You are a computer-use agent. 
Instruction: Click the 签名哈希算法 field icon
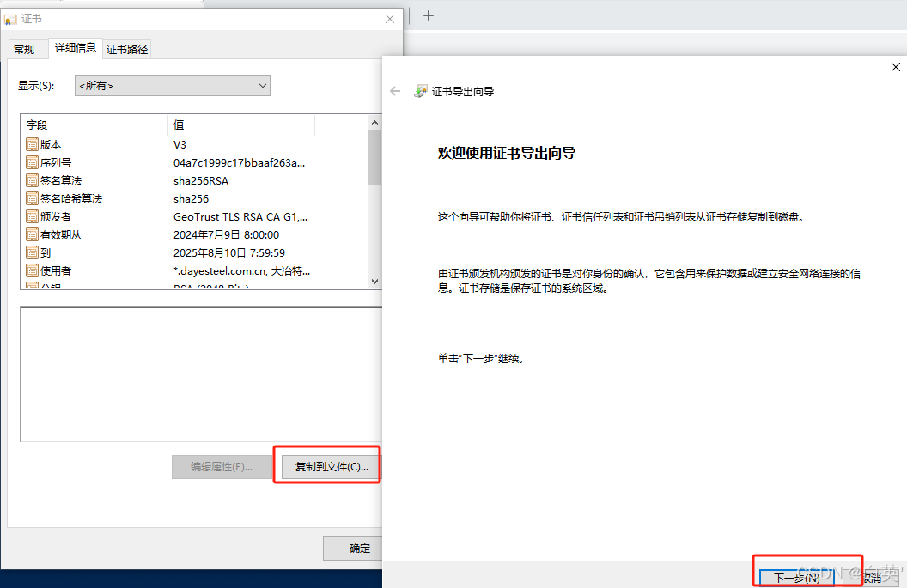[x=31, y=197]
